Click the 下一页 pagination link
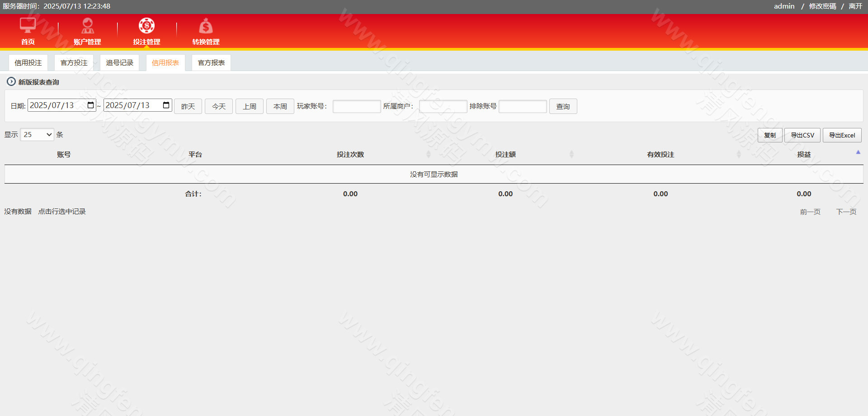Screen dimensions: 868x416 (x=846, y=212)
